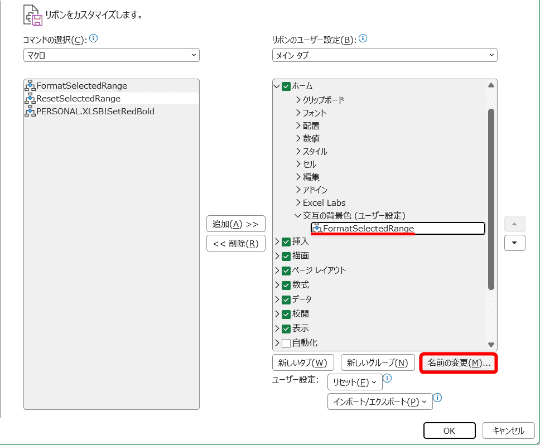Screen dimensions: 540x445
Task: Click move up arrow button
Action: coord(515,224)
